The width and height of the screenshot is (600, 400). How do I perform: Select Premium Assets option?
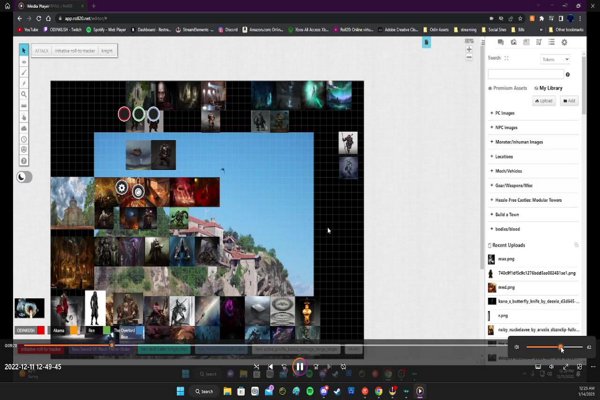click(508, 88)
